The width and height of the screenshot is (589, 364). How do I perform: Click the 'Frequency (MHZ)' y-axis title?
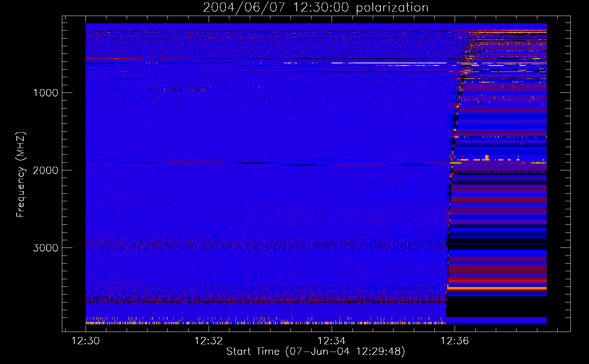pyautogui.click(x=21, y=175)
